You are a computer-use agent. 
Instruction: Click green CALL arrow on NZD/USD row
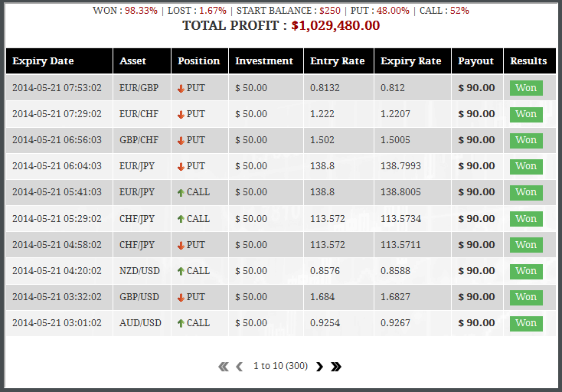pos(181,271)
